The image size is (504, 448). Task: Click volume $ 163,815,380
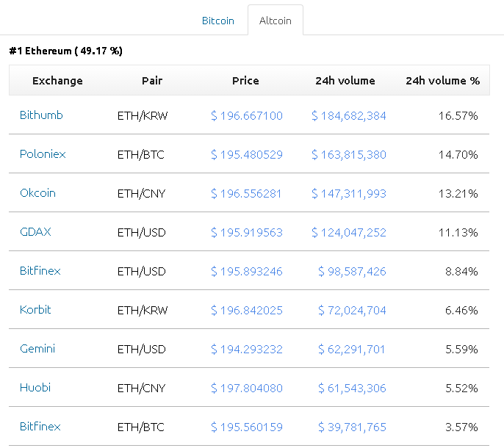[x=349, y=154]
